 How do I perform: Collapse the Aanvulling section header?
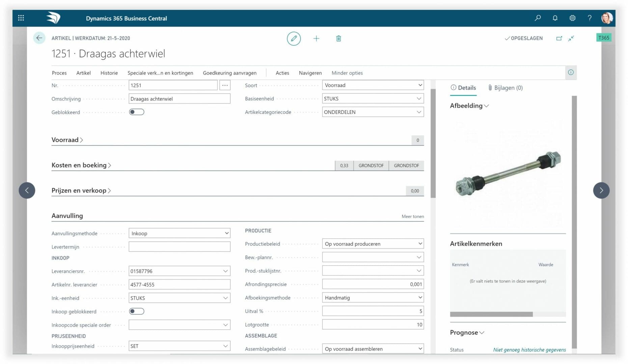pos(67,216)
